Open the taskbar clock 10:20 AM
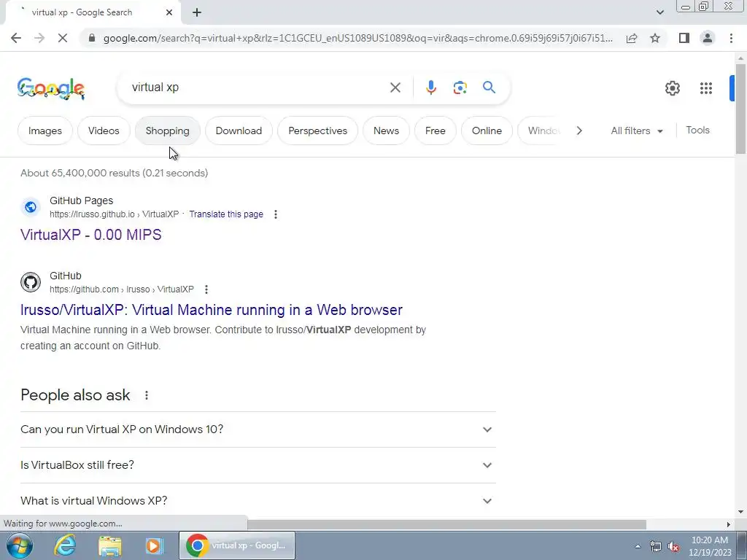 pyautogui.click(x=710, y=546)
